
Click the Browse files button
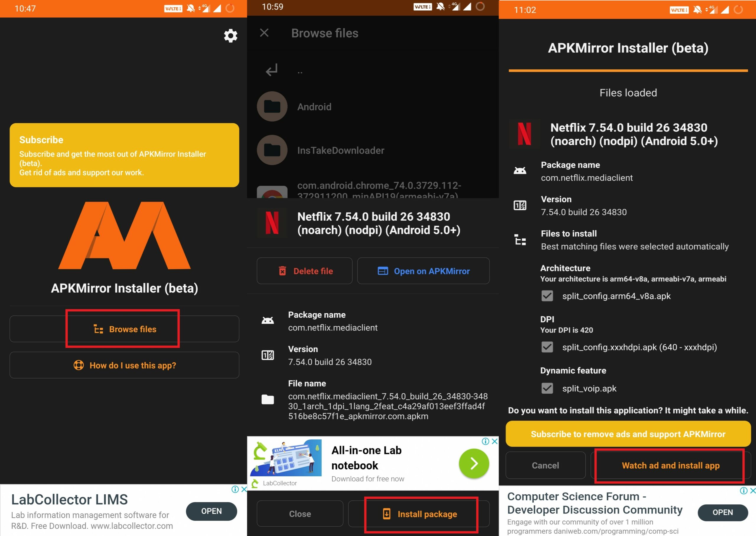coord(124,329)
